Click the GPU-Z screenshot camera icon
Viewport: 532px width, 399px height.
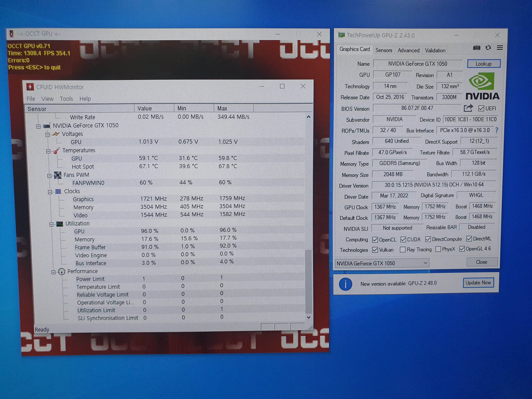pyautogui.click(x=476, y=48)
